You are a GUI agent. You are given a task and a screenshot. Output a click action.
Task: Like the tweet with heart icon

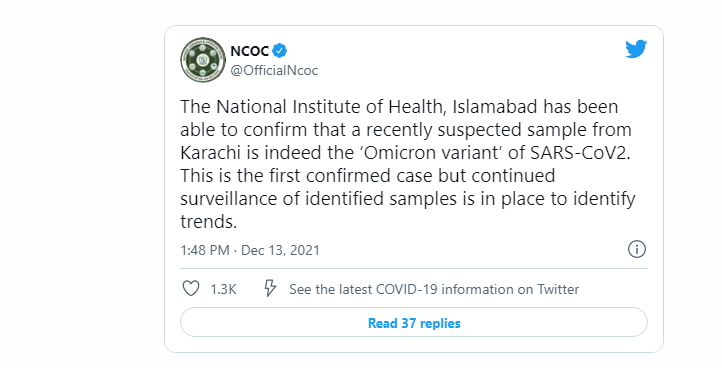[x=191, y=289]
